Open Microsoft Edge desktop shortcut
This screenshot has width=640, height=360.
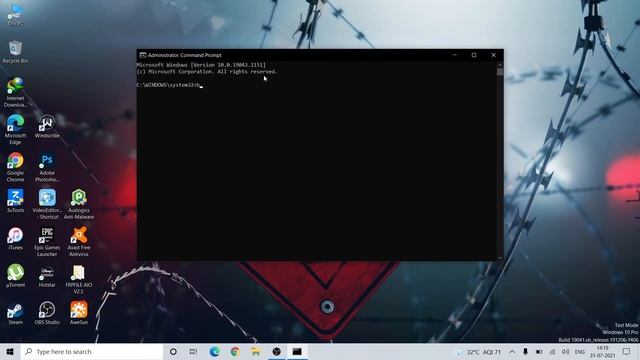(16, 129)
